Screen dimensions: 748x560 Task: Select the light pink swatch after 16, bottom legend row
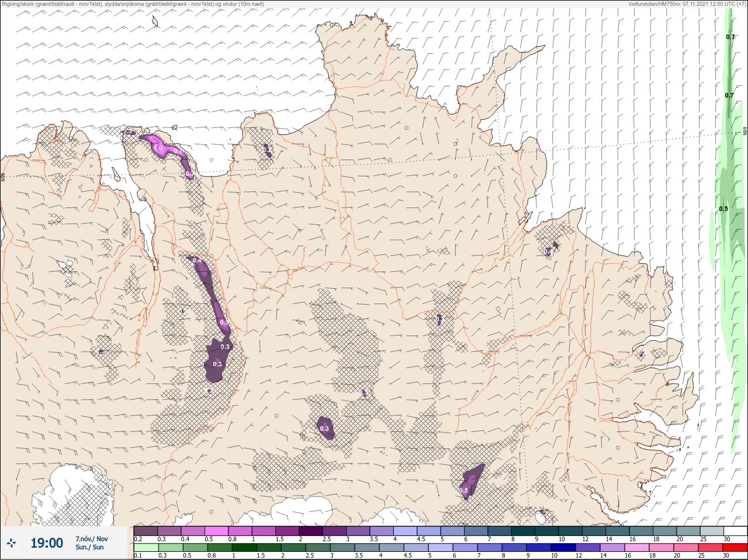[637, 548]
